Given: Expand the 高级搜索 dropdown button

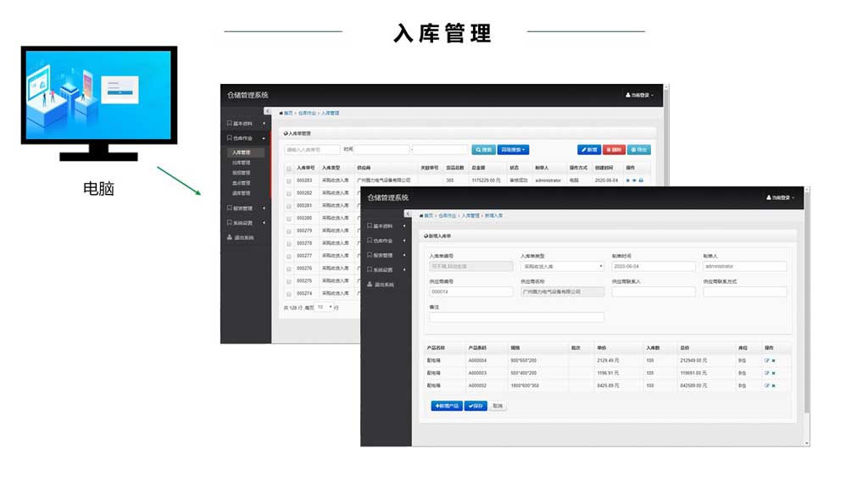Looking at the screenshot, I should click(x=513, y=150).
